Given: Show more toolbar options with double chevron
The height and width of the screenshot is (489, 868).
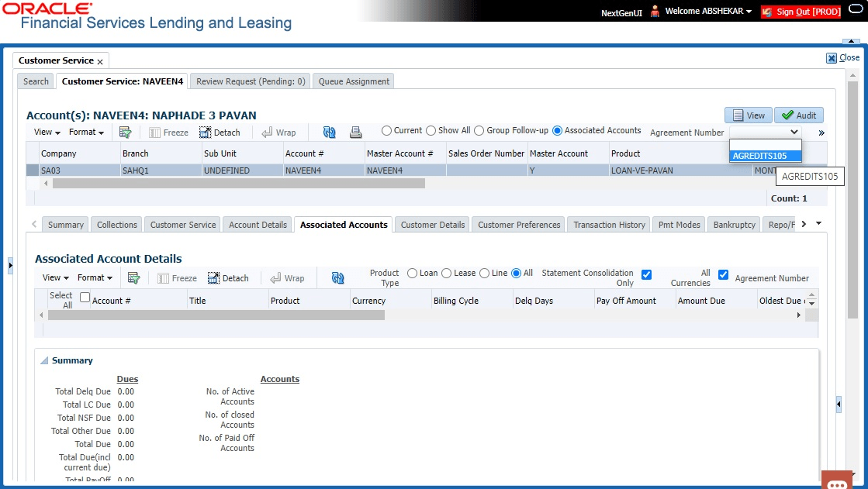Looking at the screenshot, I should 821,133.
